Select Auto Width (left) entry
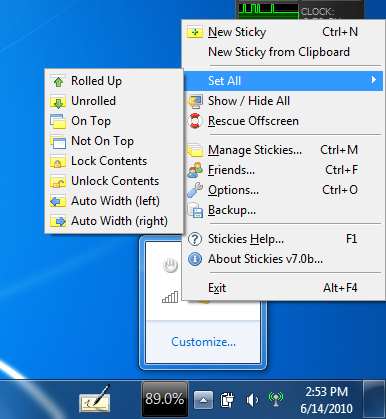 point(114,201)
